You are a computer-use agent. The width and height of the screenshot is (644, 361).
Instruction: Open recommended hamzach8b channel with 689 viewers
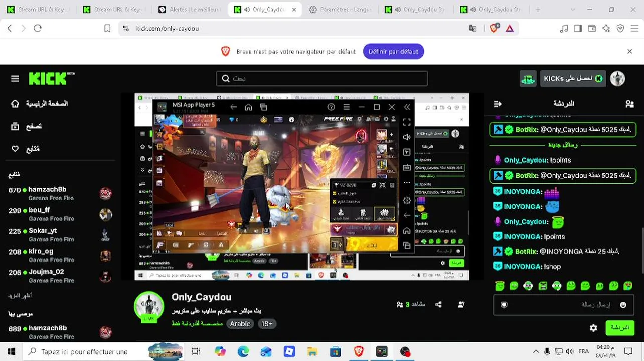click(x=60, y=332)
